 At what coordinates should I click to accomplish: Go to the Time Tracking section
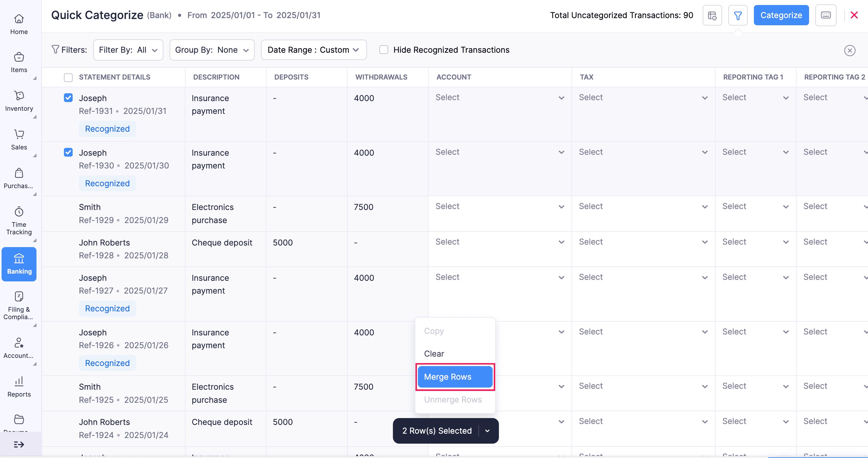(19, 221)
